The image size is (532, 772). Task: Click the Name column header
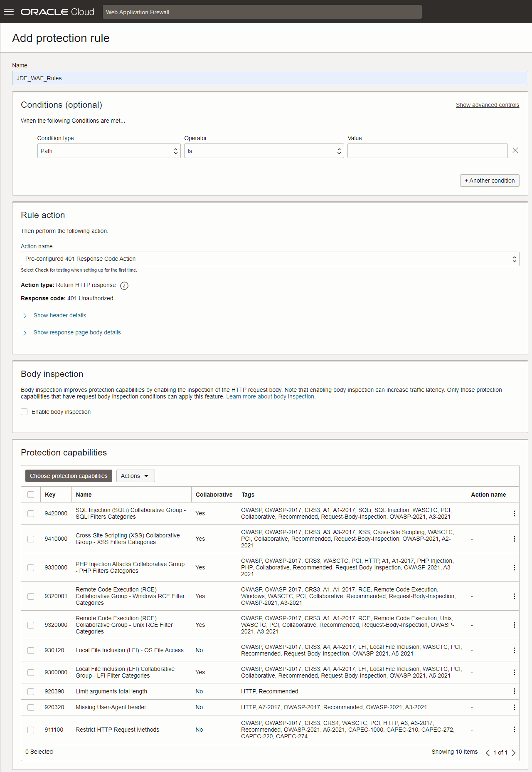tap(84, 495)
